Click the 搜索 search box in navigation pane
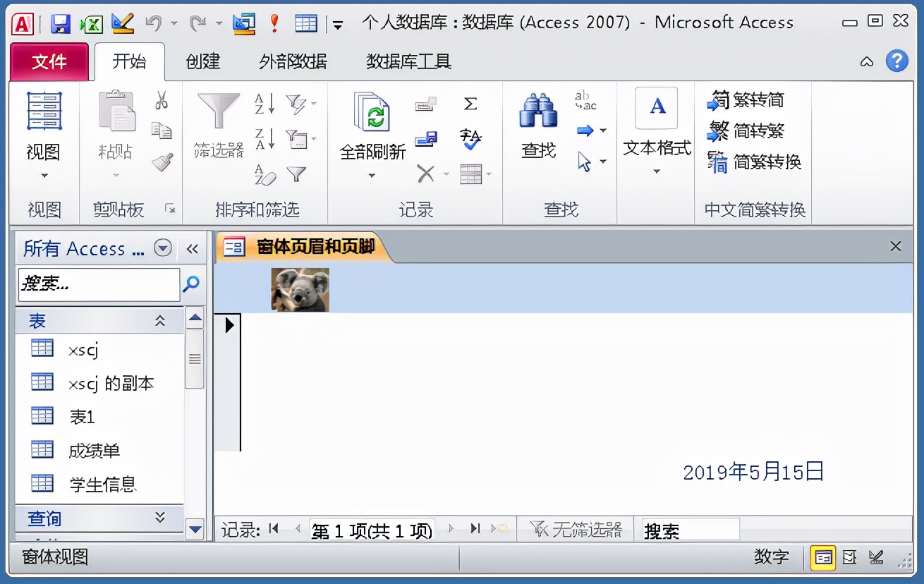 99,285
